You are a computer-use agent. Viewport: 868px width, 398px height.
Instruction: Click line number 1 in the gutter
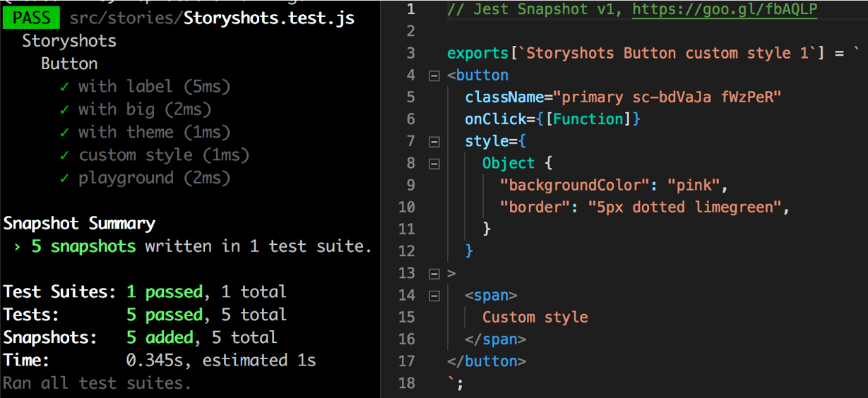[x=411, y=10]
